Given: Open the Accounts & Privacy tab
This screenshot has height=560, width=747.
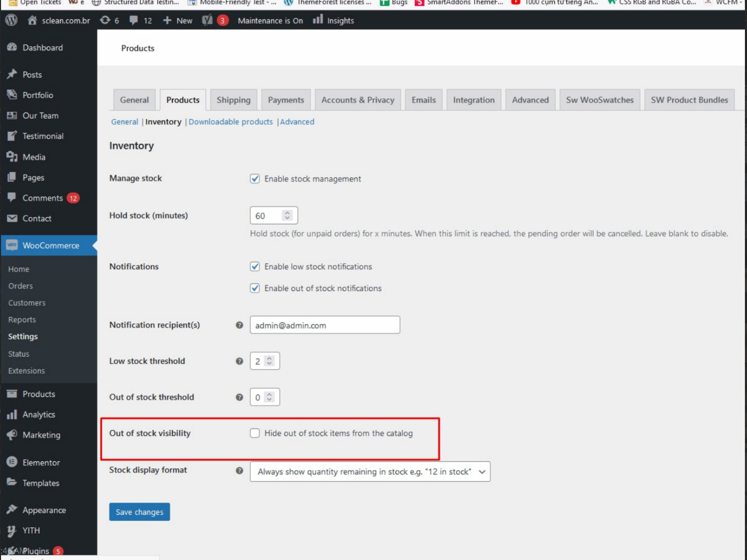Looking at the screenshot, I should tap(358, 100).
